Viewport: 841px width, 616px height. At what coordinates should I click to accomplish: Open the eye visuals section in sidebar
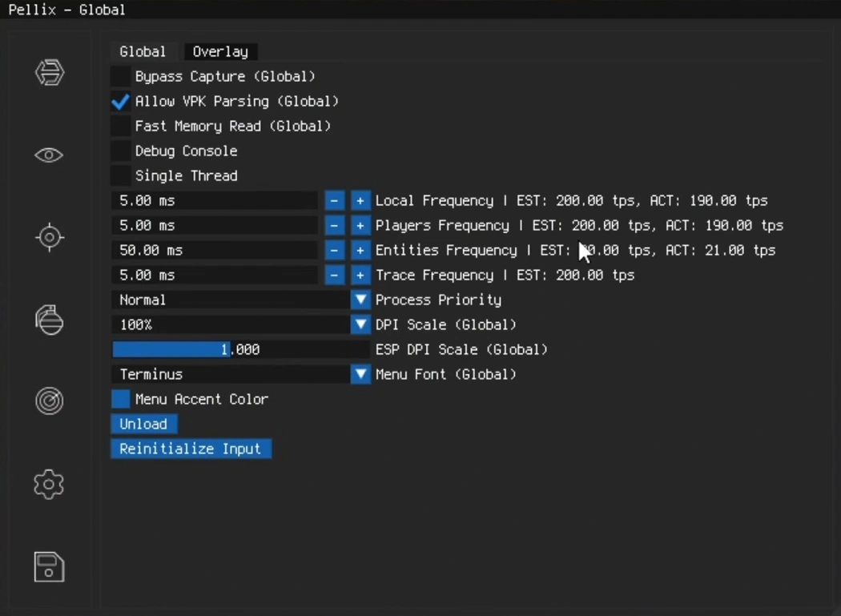50,155
